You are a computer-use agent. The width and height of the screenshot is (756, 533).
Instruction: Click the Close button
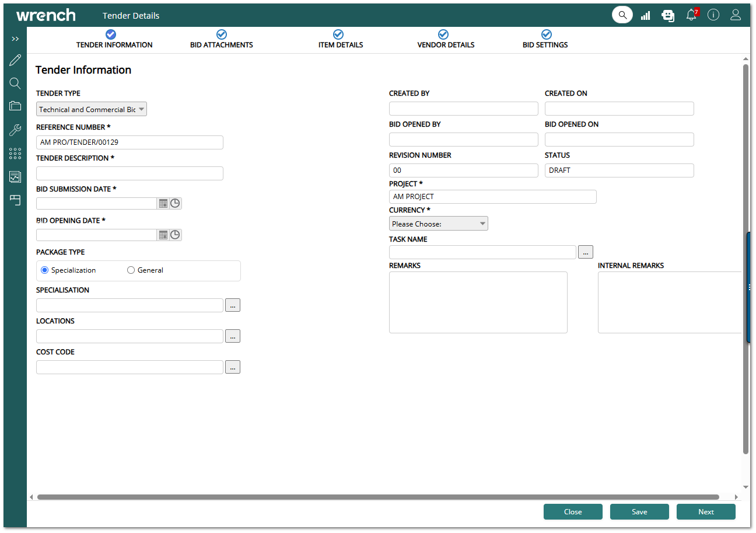tap(573, 512)
